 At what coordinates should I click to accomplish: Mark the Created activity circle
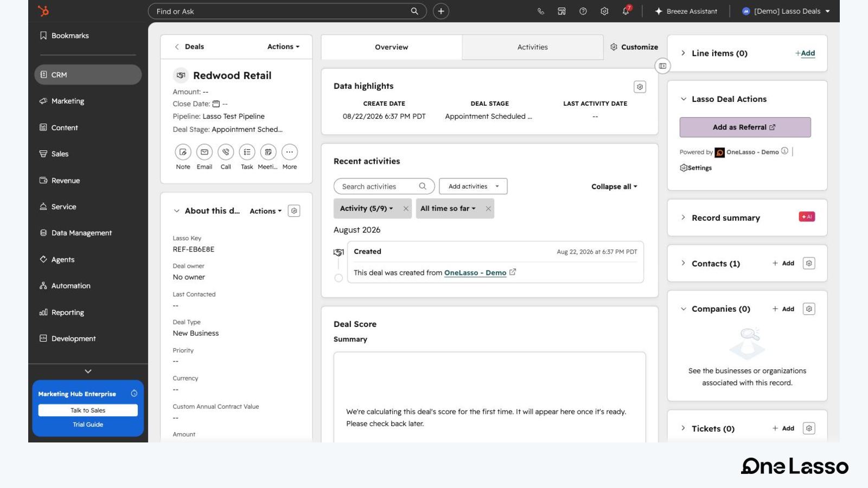(x=339, y=278)
